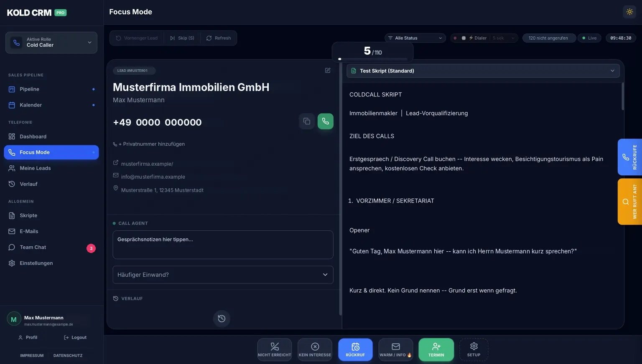Screen dimensions: 642x364
Task: Copy the phone number with copy icon
Action: tap(307, 121)
